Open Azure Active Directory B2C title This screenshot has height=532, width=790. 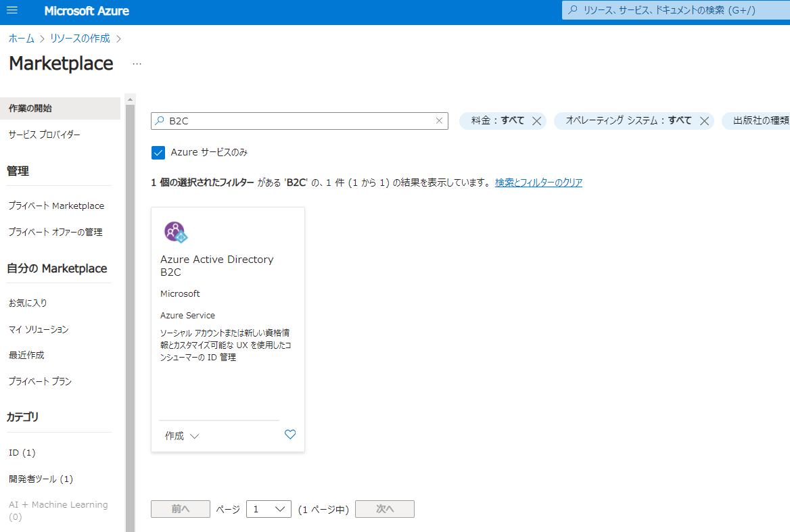(x=216, y=265)
